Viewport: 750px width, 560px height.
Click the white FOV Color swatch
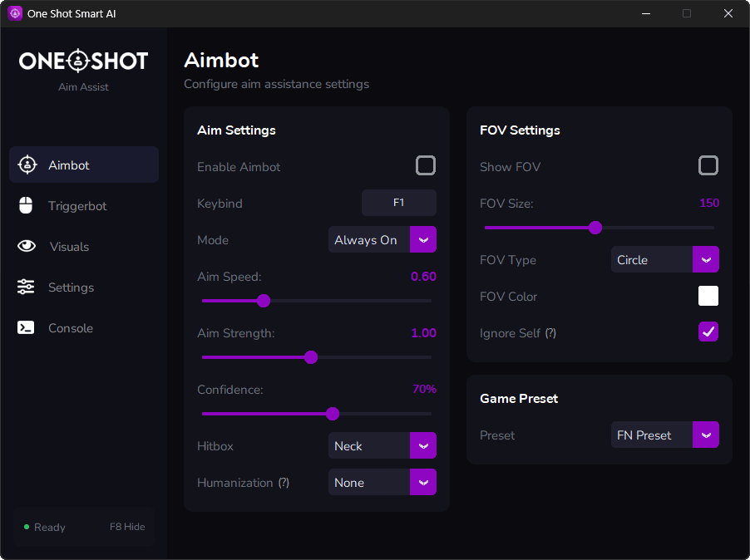tap(708, 297)
